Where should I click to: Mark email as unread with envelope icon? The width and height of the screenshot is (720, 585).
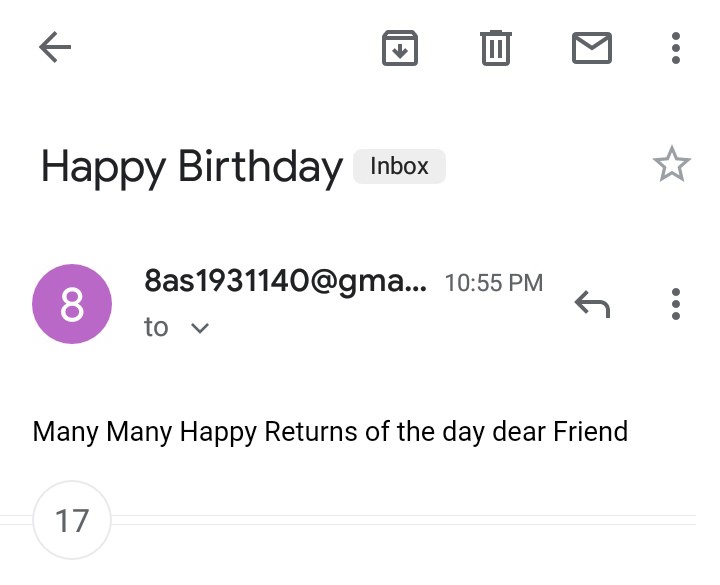coord(592,48)
